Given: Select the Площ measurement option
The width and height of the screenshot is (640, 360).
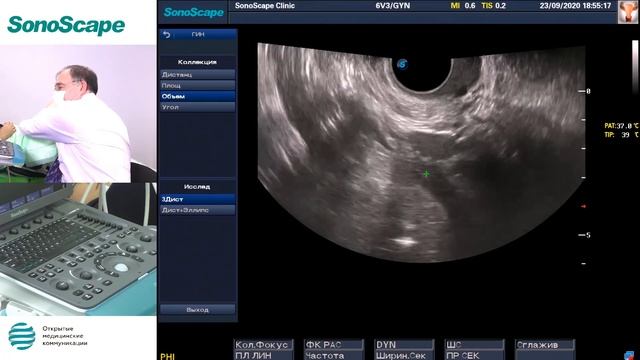Looking at the screenshot, I should (198, 85).
